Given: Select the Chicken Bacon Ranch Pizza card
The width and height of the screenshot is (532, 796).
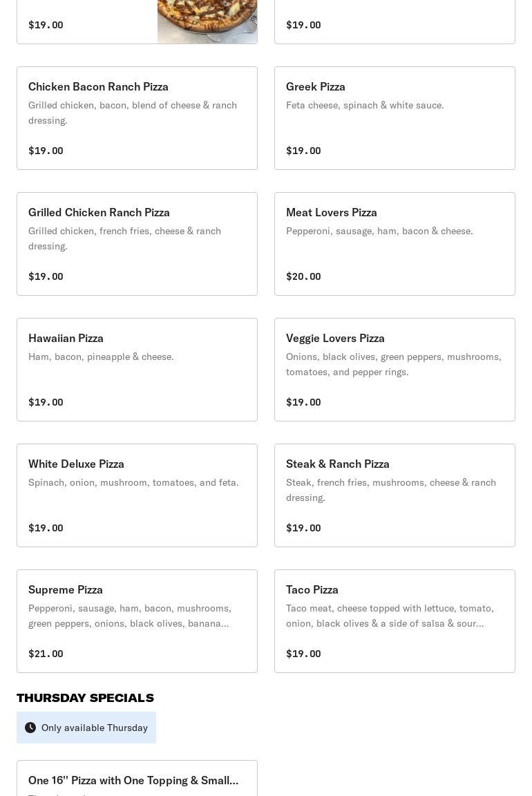Looking at the screenshot, I should [137, 118].
